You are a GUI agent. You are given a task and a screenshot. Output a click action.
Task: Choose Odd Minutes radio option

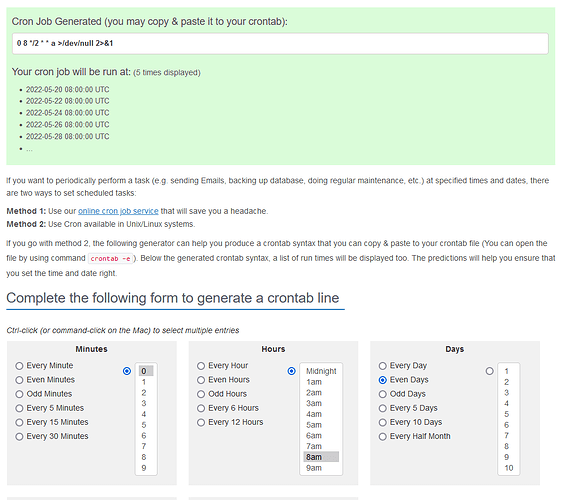19,394
